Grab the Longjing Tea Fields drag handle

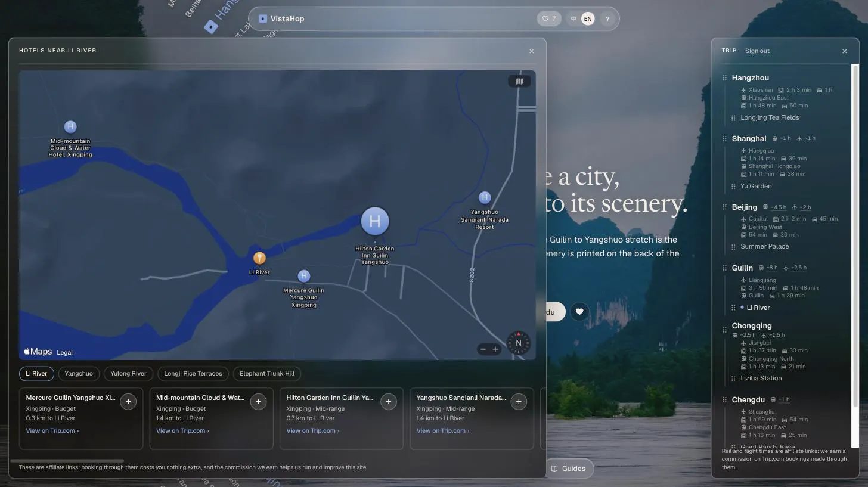click(733, 118)
